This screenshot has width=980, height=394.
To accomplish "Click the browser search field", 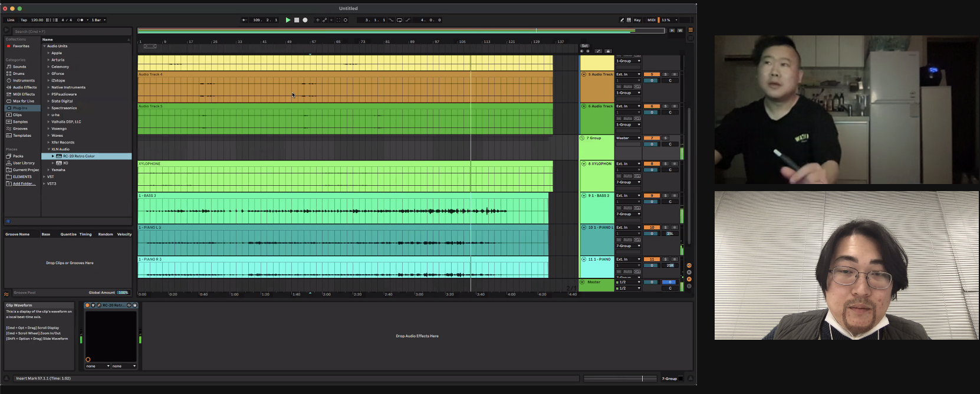I will point(72,31).
